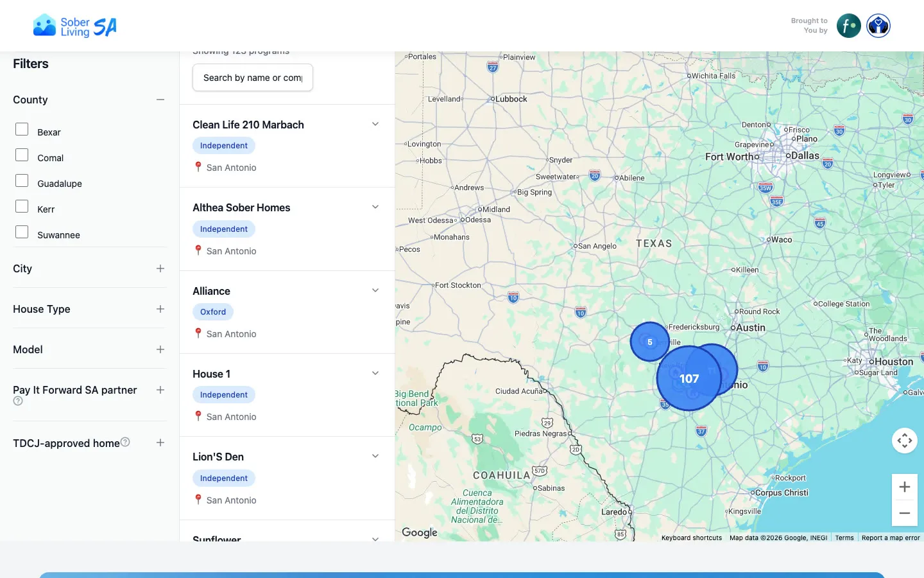Open Keyboard shortcuts for the map

coord(692,538)
